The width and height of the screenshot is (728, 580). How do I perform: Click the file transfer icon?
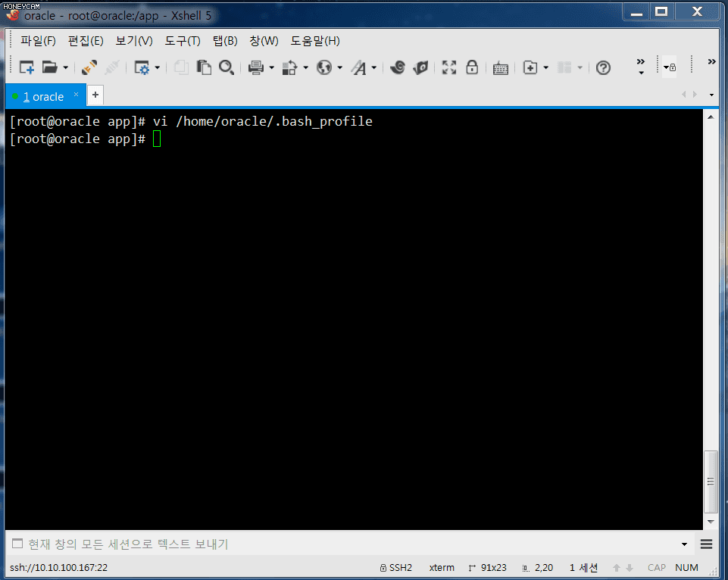pyautogui.click(x=289, y=67)
